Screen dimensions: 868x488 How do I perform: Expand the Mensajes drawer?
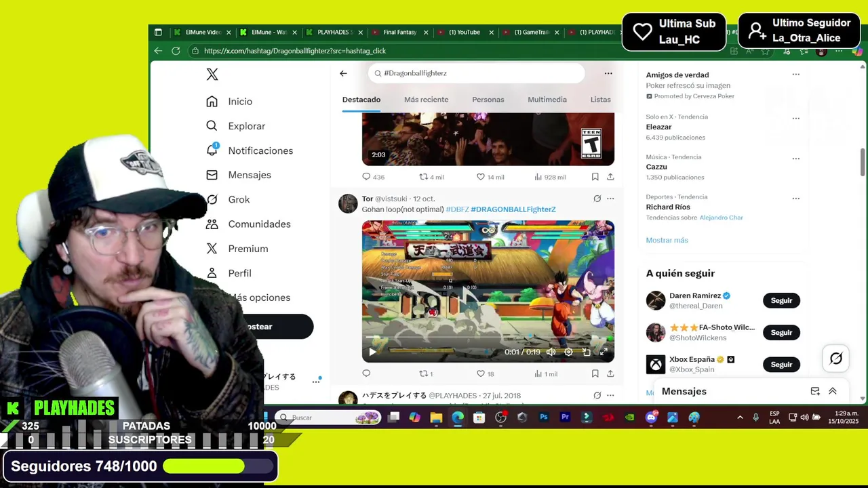click(x=833, y=391)
